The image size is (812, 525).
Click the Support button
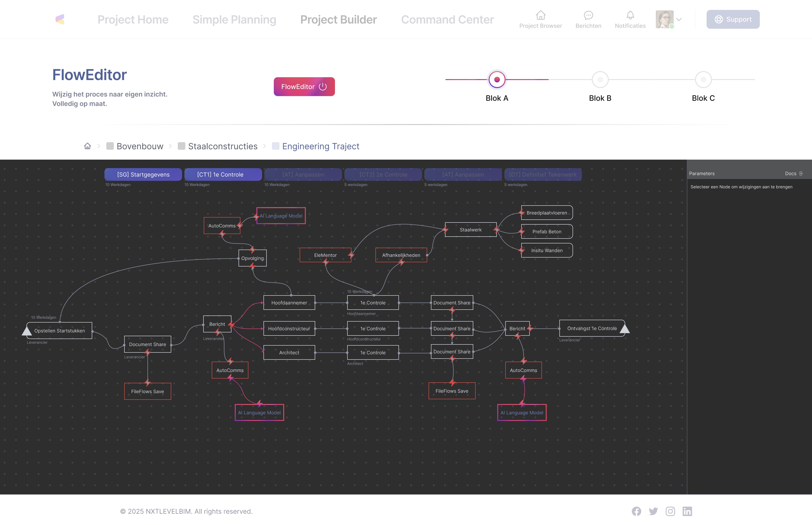[733, 20]
